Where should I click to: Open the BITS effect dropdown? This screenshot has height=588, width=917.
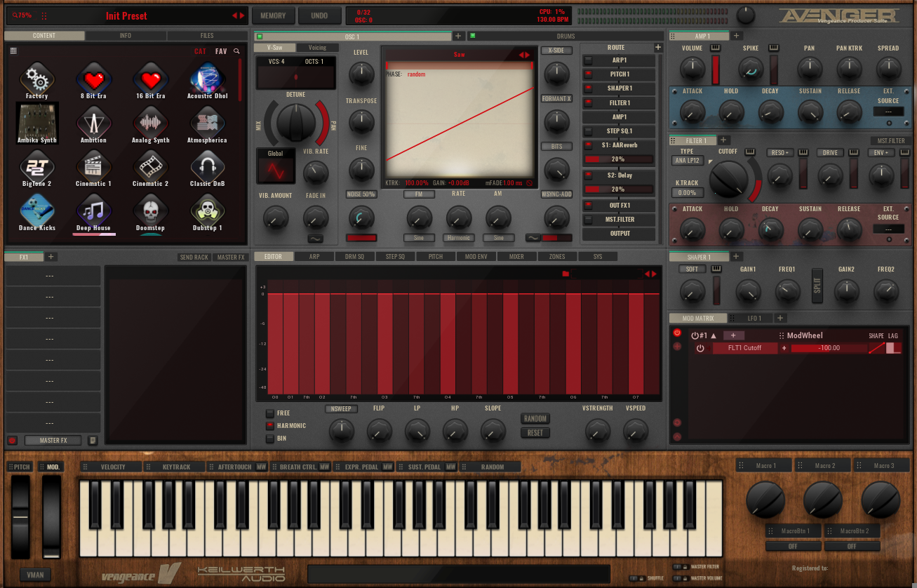(557, 147)
